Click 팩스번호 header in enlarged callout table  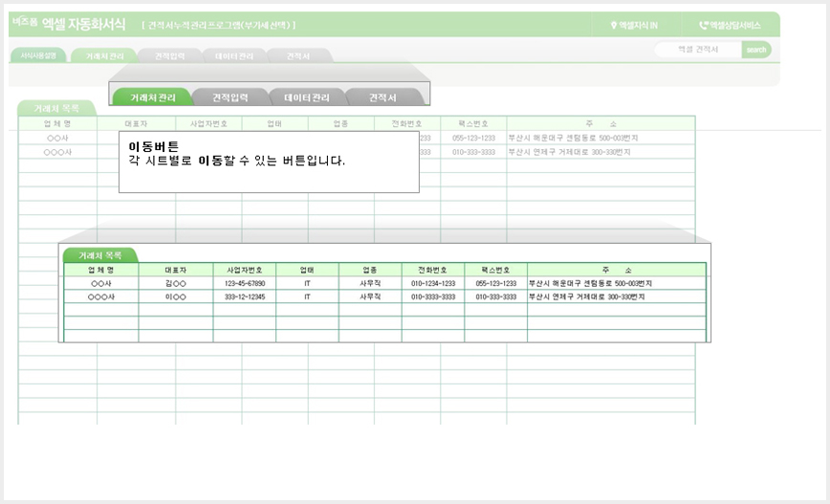[x=496, y=270]
